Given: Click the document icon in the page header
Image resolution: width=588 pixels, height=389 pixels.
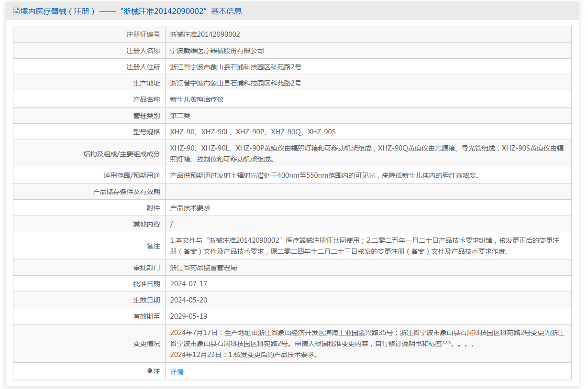Looking at the screenshot, I should tap(16, 11).
